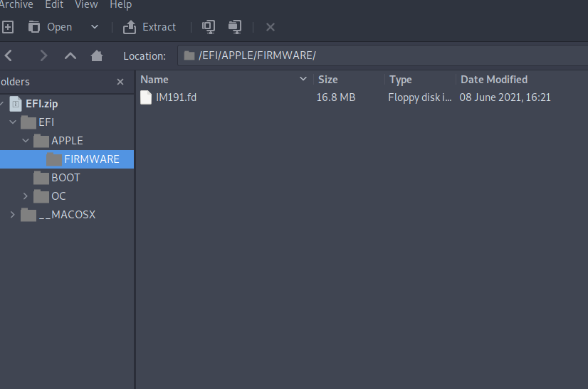Click the new archive plus icon
Image resolution: width=588 pixels, height=389 pixels.
8,27
